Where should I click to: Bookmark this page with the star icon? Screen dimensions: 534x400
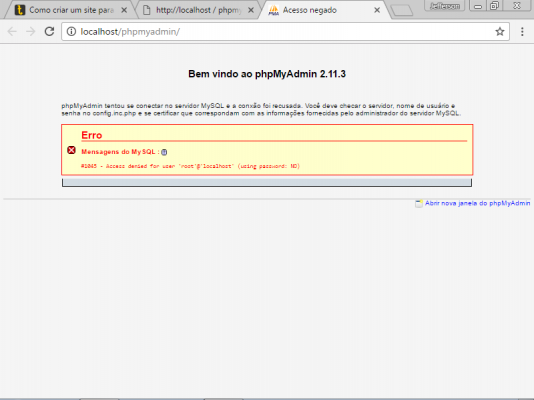click(500, 32)
